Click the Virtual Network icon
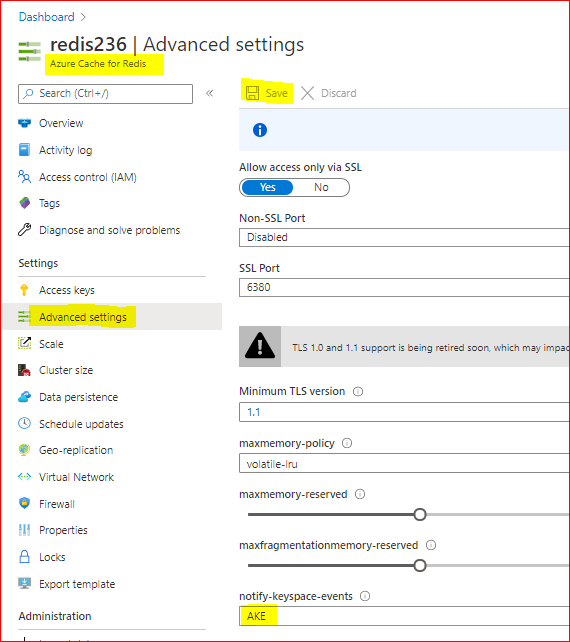The height and width of the screenshot is (642, 570). click(25, 477)
